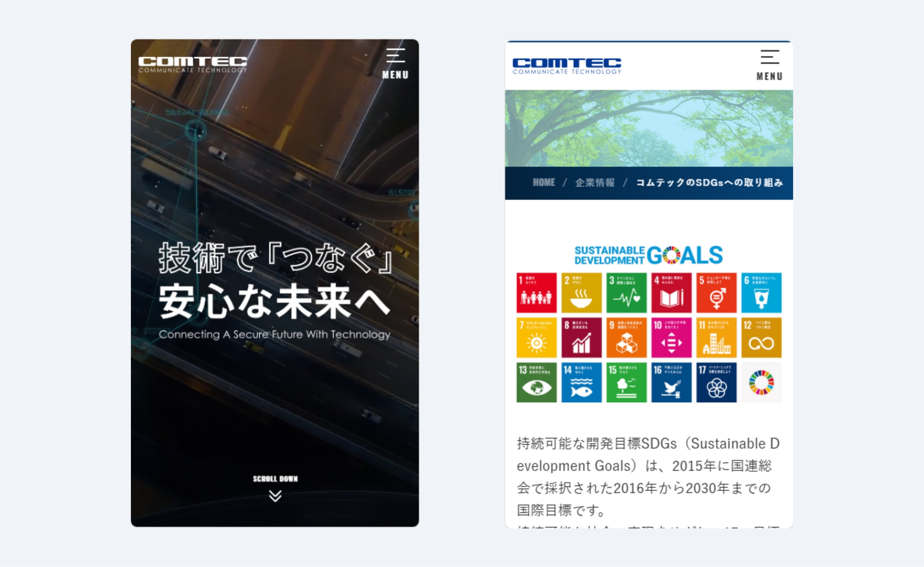Select SDG goal 4 education book icon
The width and height of the screenshot is (924, 567).
point(671,293)
